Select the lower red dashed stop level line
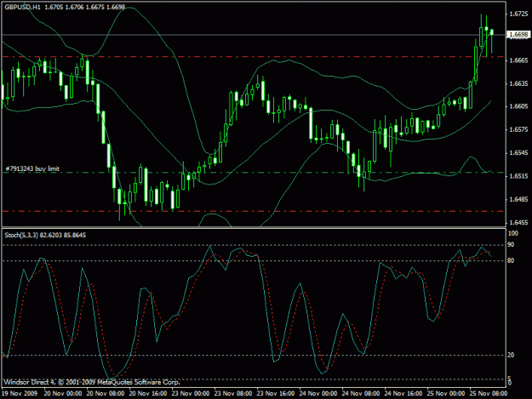Screen dimensions: 532x399 (x=254, y=212)
